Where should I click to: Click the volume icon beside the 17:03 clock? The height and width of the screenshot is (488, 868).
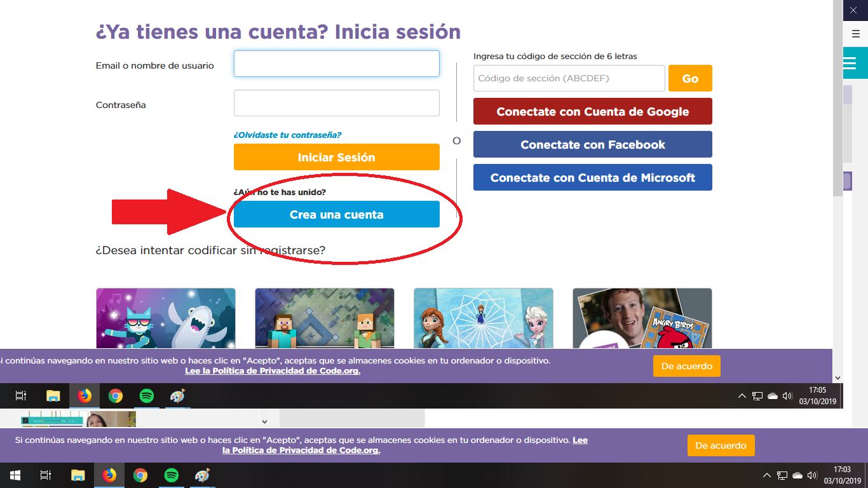tap(811, 475)
